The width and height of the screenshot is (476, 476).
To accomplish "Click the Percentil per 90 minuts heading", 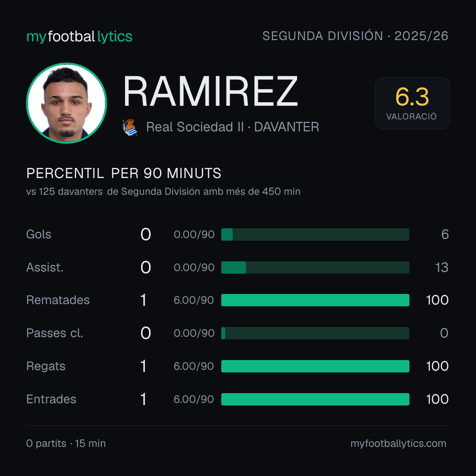I will coord(123,173).
